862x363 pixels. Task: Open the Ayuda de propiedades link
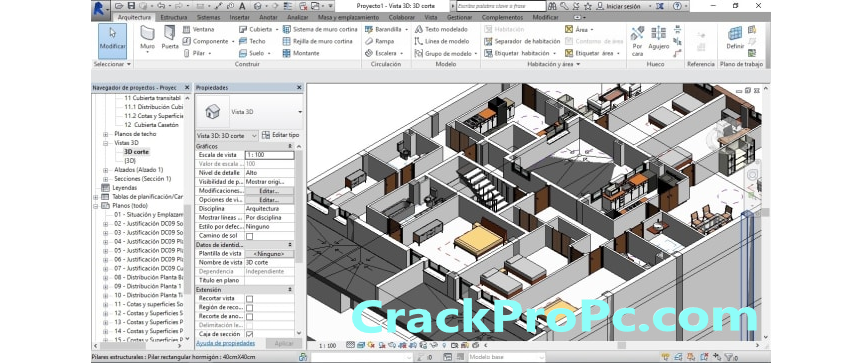click(225, 343)
